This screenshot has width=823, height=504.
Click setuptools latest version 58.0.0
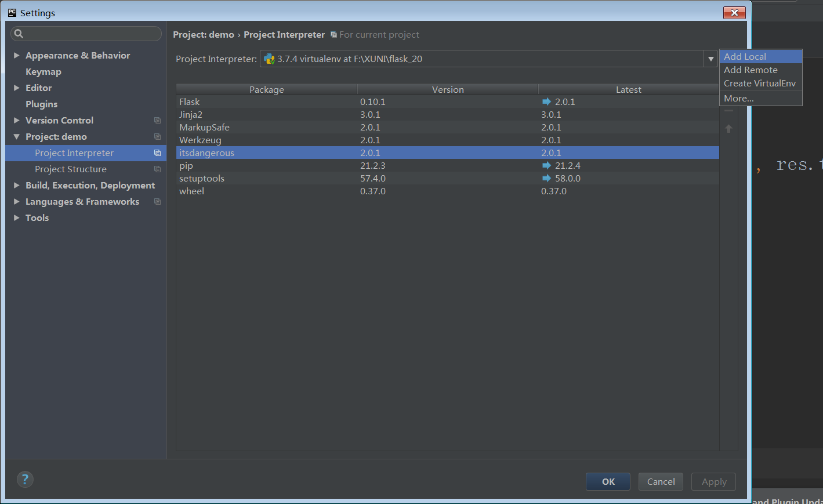click(568, 178)
